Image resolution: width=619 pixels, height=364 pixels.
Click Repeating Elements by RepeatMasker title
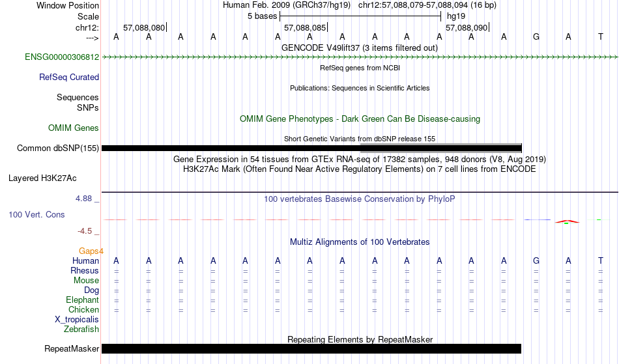(x=360, y=339)
